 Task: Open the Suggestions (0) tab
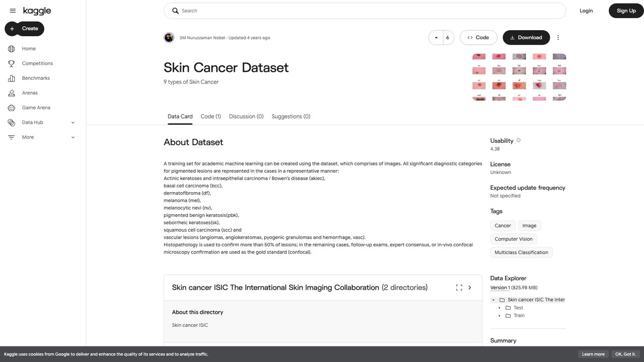[291, 116]
